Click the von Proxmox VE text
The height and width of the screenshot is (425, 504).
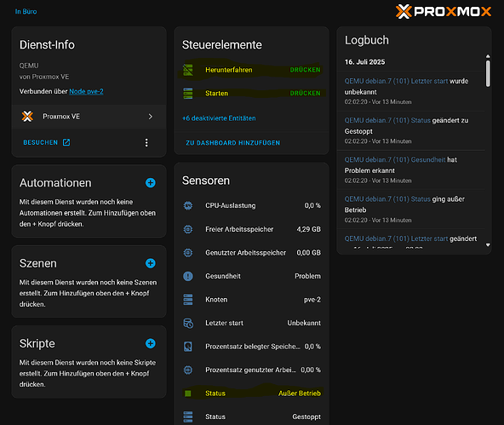pos(44,77)
